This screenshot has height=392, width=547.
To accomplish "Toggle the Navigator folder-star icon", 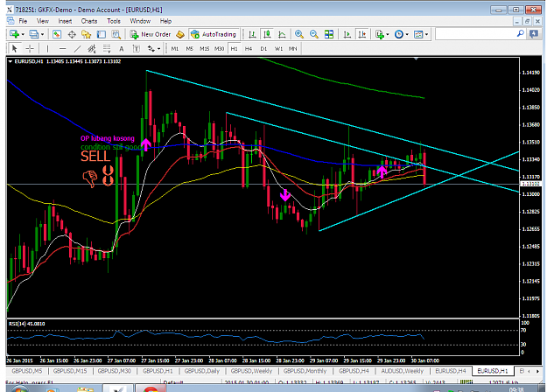I will point(86,34).
